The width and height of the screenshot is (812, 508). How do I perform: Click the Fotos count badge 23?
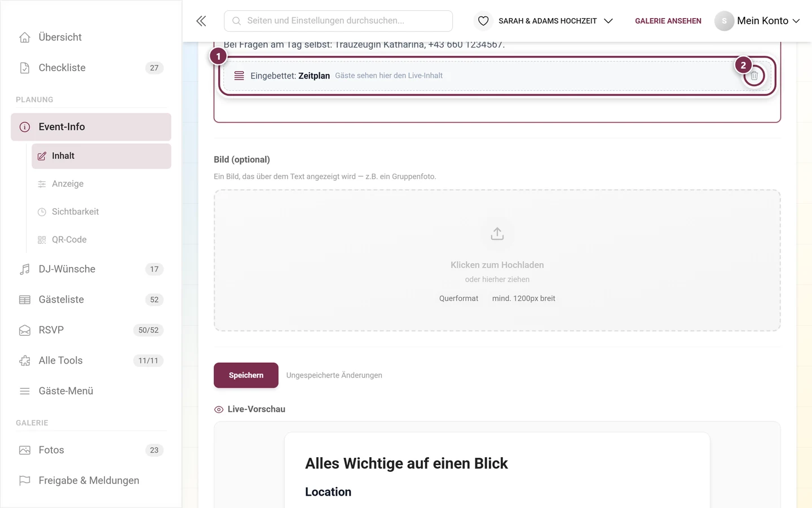pos(155,450)
